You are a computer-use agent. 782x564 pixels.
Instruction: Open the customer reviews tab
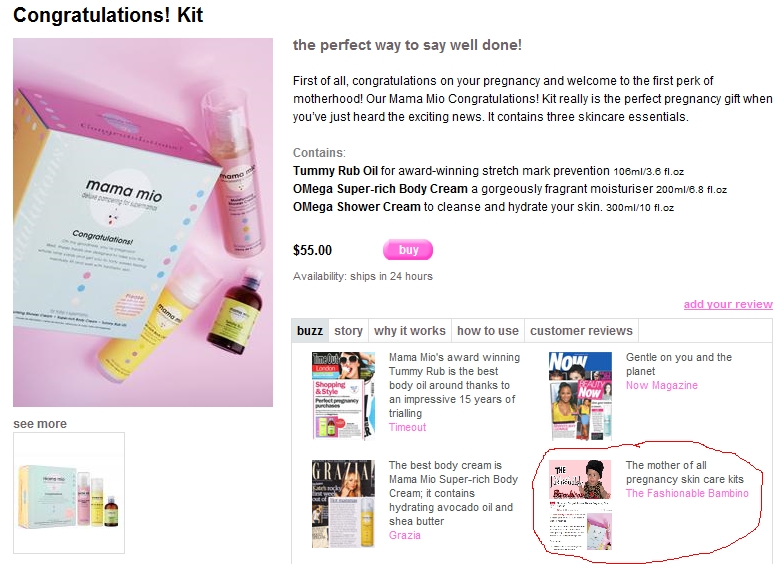[x=581, y=331]
